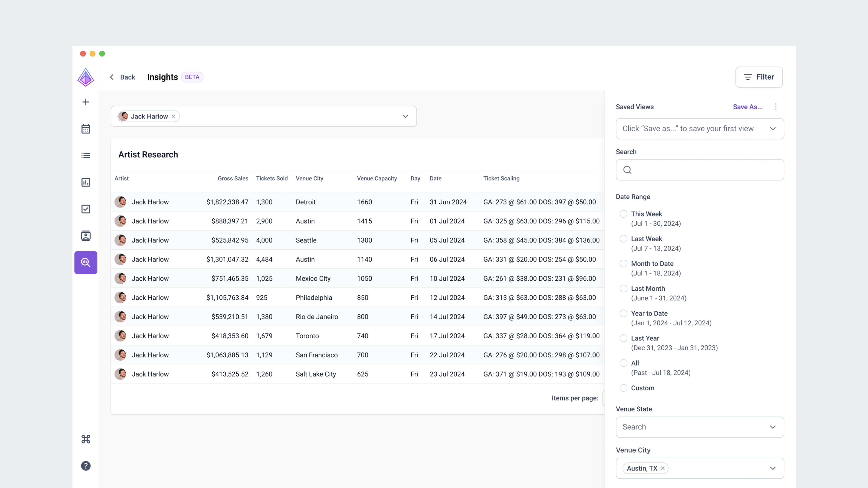This screenshot has width=868, height=488.
Task: Open the help question mark icon
Action: [86, 466]
